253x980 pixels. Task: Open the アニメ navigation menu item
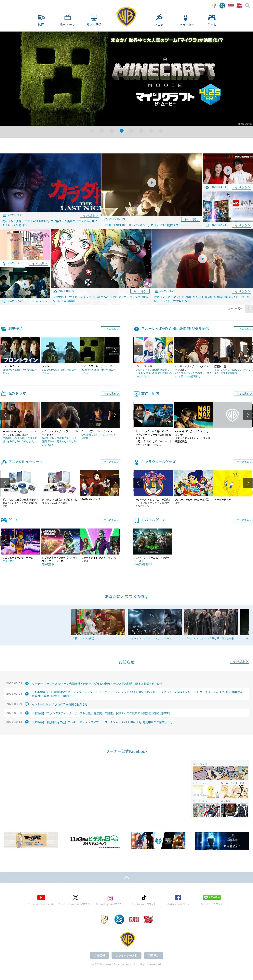pyautogui.click(x=159, y=20)
